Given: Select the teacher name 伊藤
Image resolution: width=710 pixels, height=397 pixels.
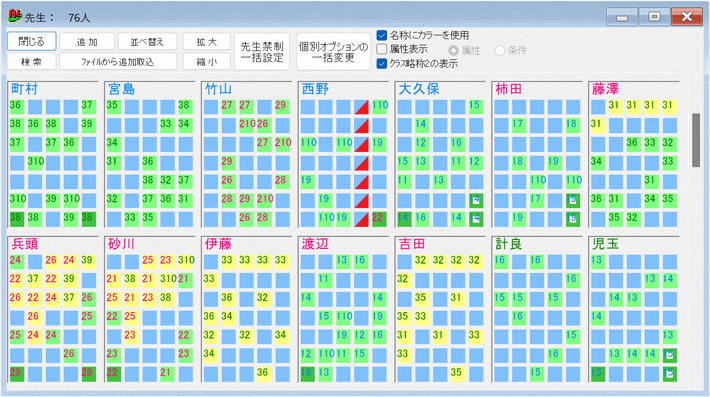Looking at the screenshot, I should 218,244.
